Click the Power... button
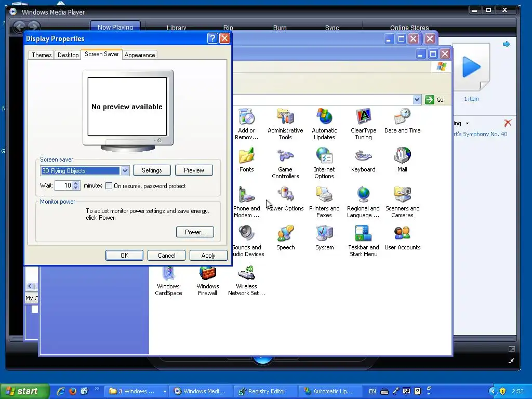This screenshot has width=532, height=399. [x=195, y=232]
